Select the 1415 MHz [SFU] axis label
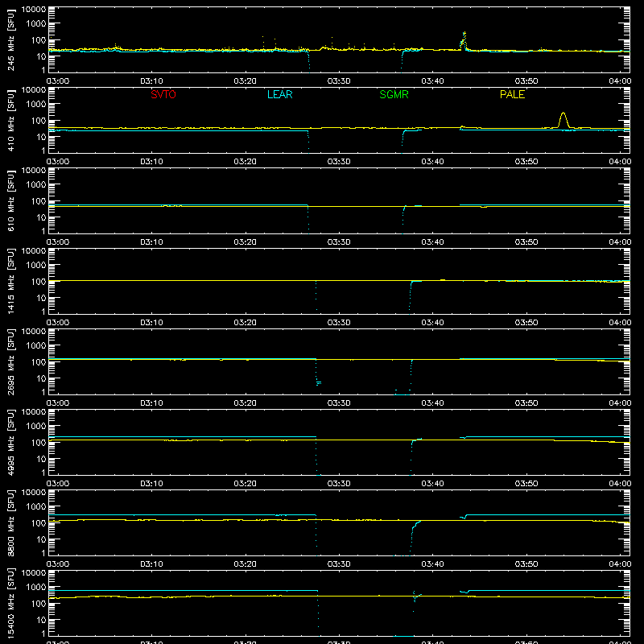 (11, 281)
